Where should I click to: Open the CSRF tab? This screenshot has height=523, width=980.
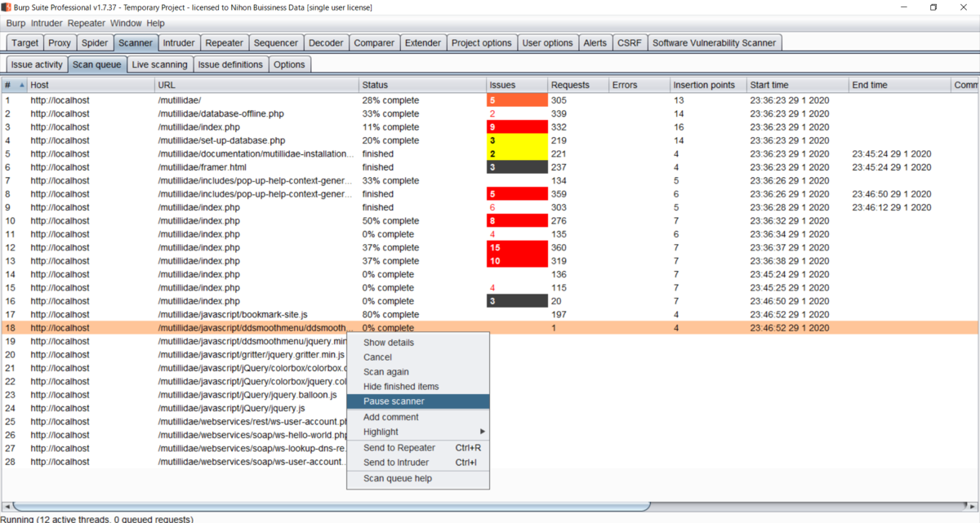click(x=630, y=42)
